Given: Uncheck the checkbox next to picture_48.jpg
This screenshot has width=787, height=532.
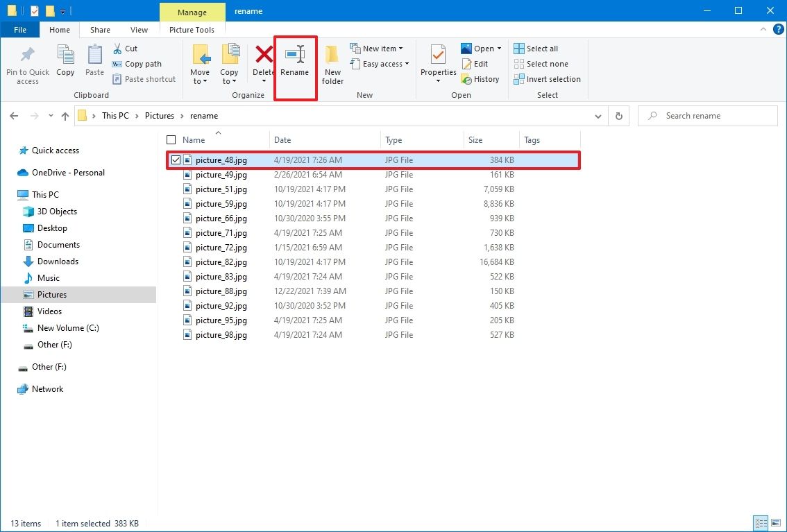Looking at the screenshot, I should tap(176, 160).
